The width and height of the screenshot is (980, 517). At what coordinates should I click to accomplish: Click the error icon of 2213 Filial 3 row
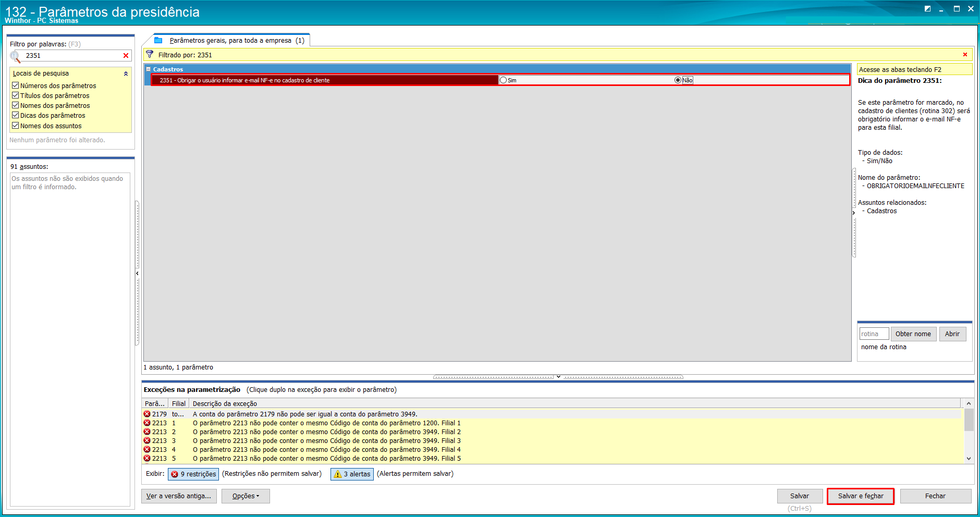[x=147, y=440]
